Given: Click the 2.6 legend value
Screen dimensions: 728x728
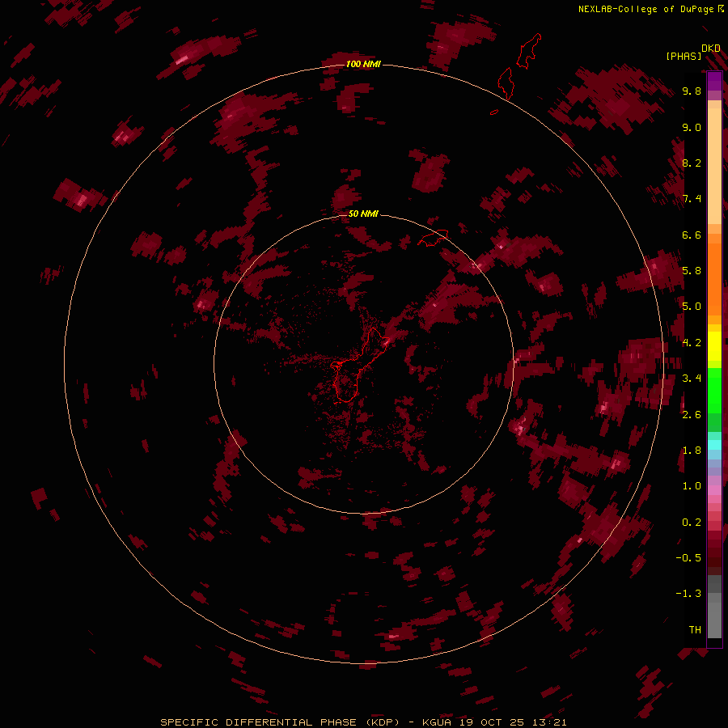Looking at the screenshot, I should click(x=692, y=415).
